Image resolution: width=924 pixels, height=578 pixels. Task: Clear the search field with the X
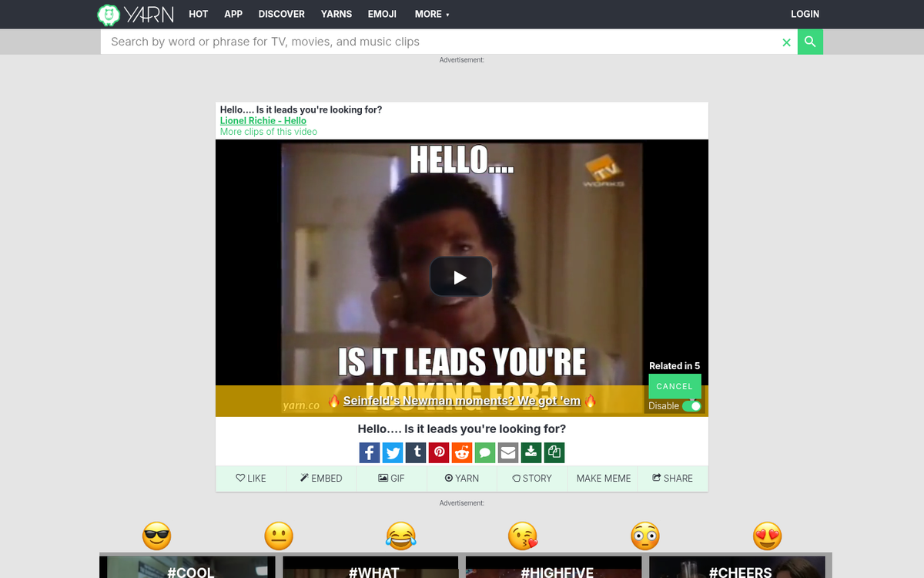(786, 42)
